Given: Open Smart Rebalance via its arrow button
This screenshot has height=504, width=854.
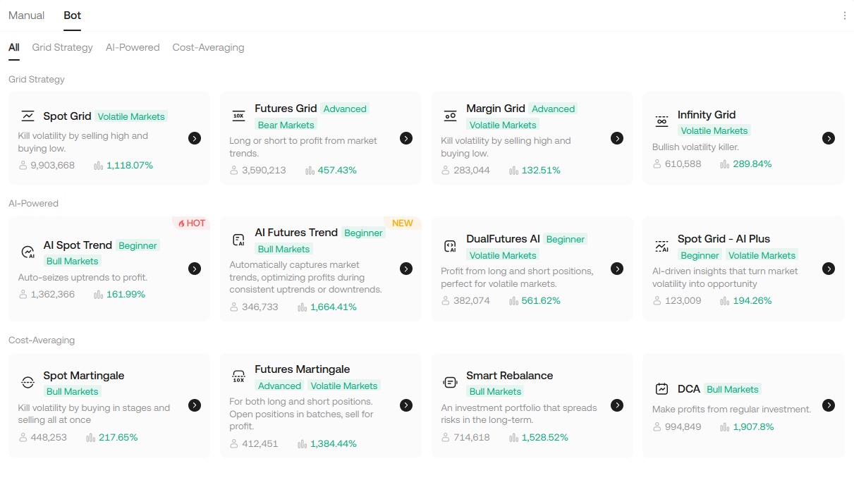Looking at the screenshot, I should [617, 405].
